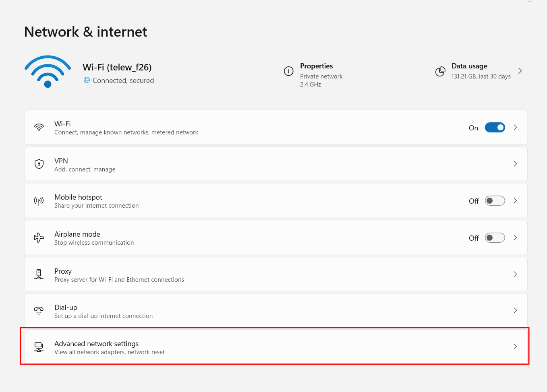
Task: Click the Wi-Fi signal icon in the header
Action: 47,71
